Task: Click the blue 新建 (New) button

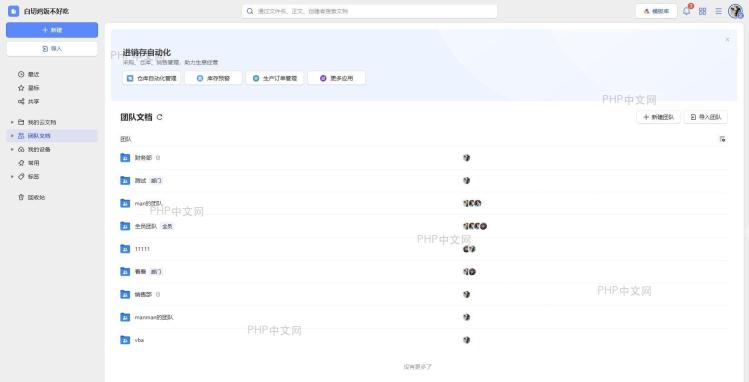Action: tap(52, 30)
